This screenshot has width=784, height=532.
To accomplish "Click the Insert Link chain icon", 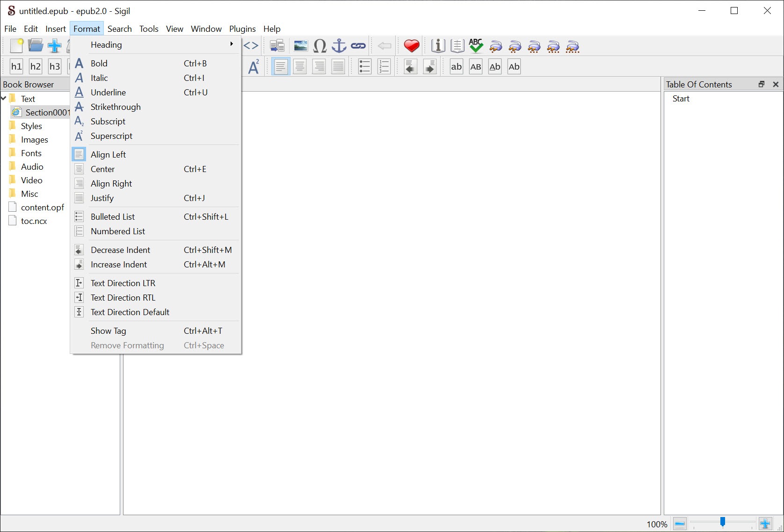I will click(358, 46).
